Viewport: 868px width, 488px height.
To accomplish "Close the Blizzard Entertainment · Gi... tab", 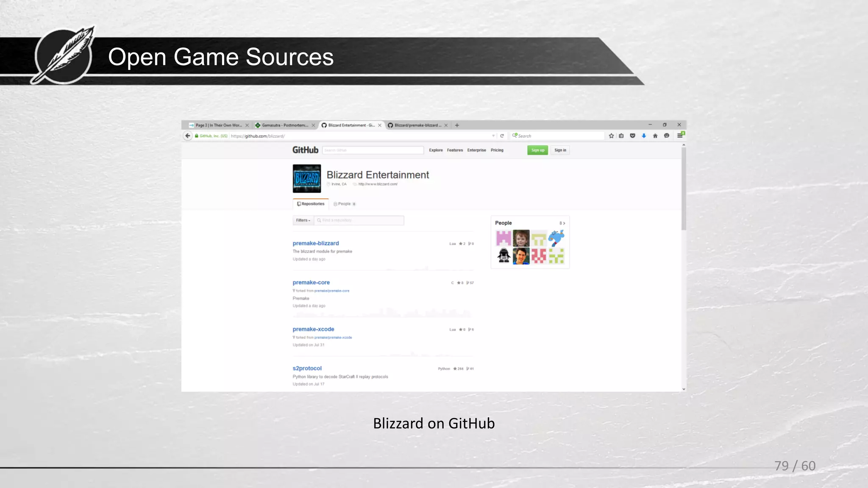I will pos(380,125).
